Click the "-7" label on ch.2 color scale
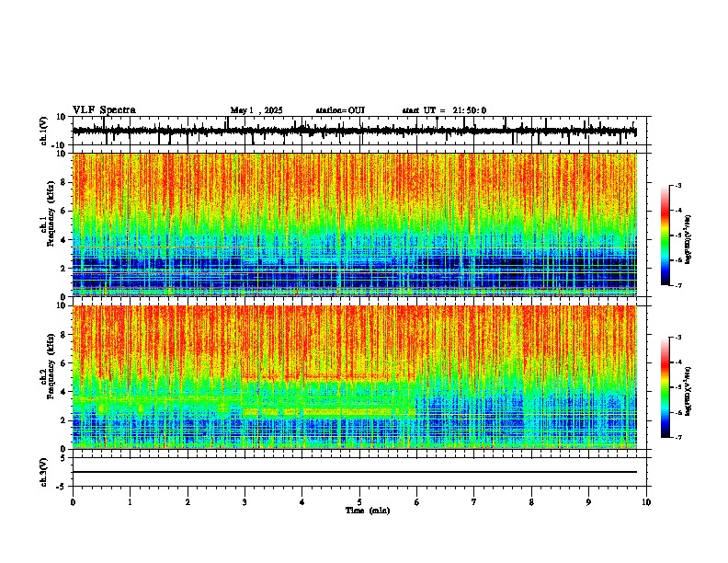728x563 pixels. (x=677, y=437)
